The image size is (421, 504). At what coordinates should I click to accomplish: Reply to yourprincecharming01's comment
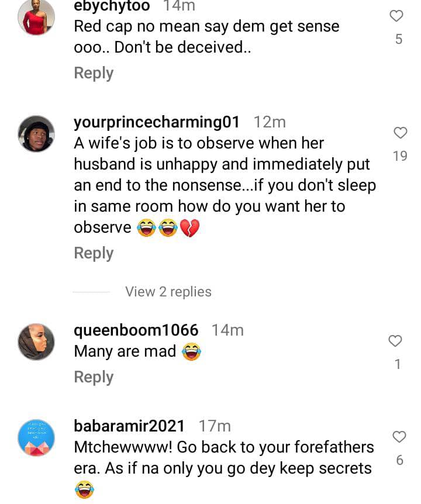point(94,253)
